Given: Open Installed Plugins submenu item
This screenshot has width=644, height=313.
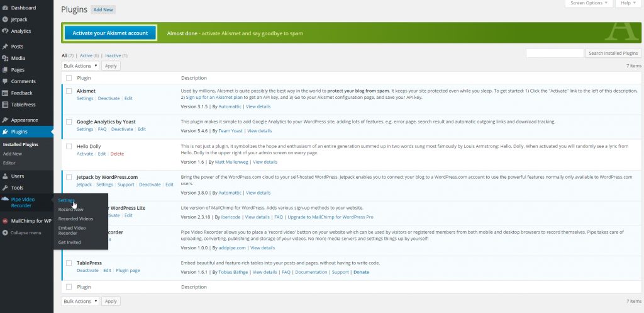Looking at the screenshot, I should [21, 144].
